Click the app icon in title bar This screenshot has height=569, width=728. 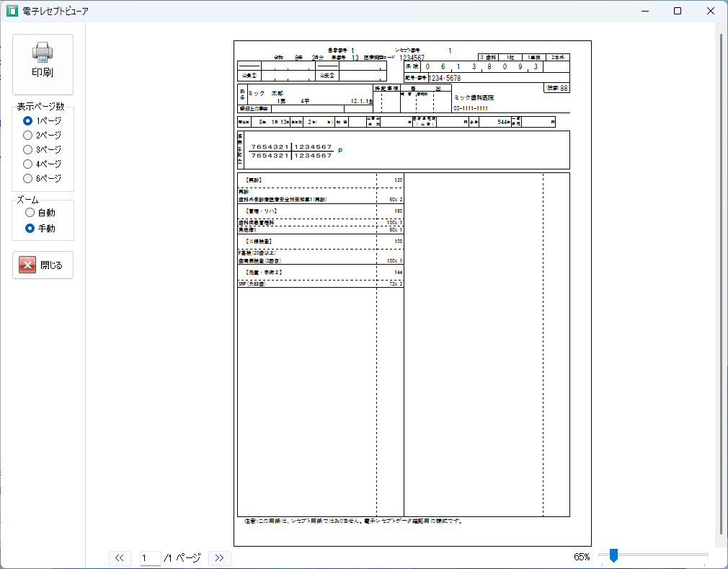coord(12,11)
